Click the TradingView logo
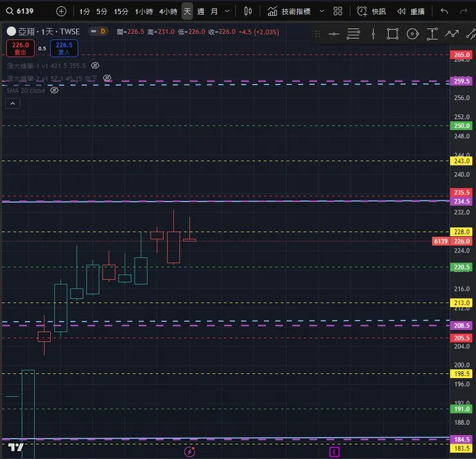Image resolution: width=476 pixels, height=459 pixels. coord(16,447)
